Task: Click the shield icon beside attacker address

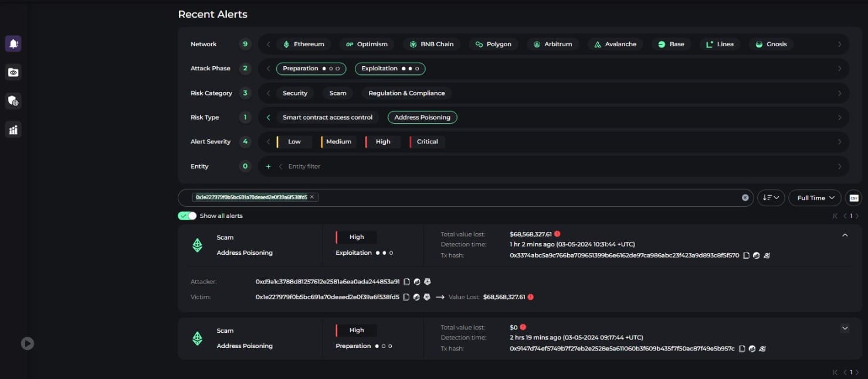Action: pyautogui.click(x=428, y=282)
